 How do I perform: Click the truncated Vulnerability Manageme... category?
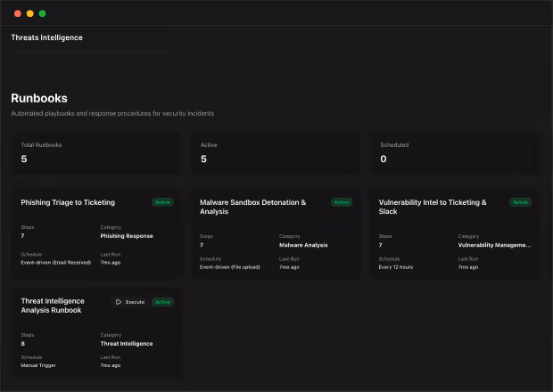coord(494,245)
